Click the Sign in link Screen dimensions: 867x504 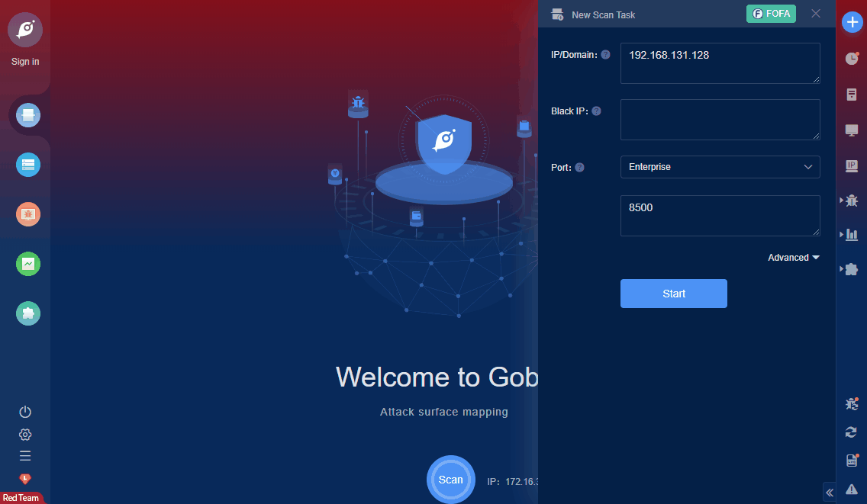pos(25,61)
